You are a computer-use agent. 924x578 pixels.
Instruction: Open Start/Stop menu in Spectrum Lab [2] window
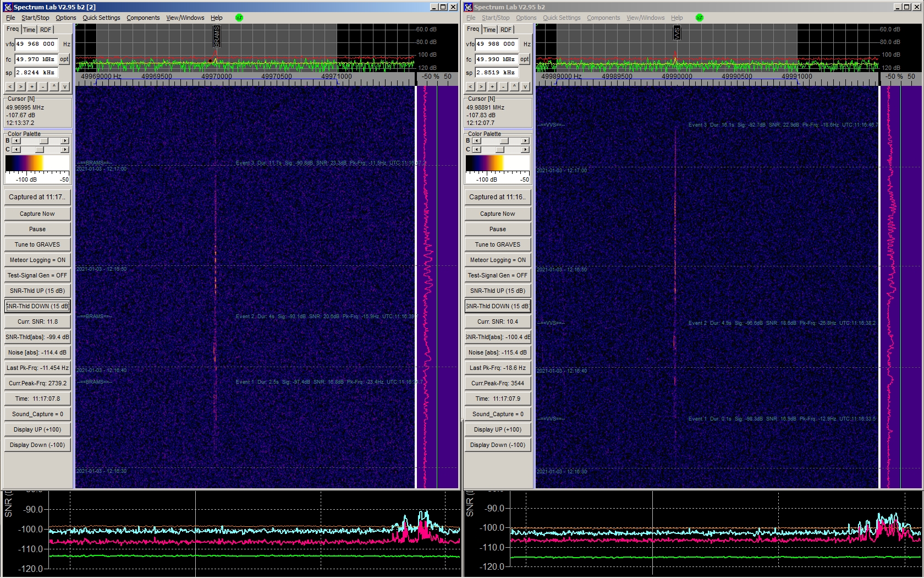tap(35, 18)
